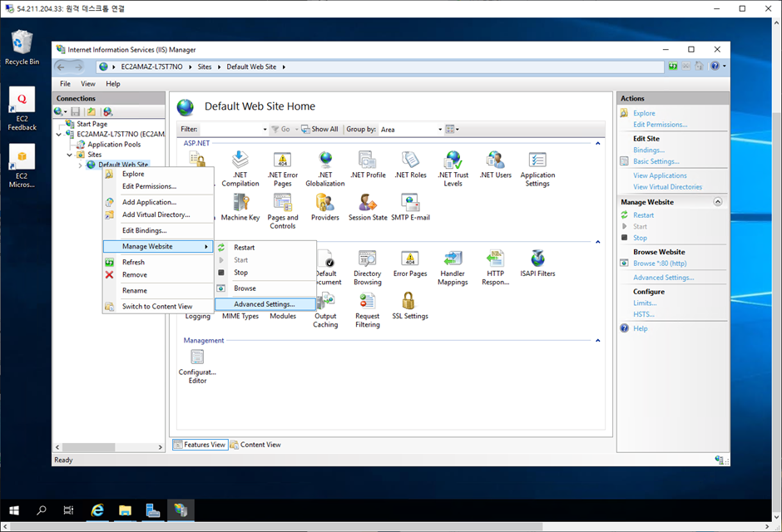Open the .NET Roles icon
The width and height of the screenshot is (782, 532).
tap(410, 165)
